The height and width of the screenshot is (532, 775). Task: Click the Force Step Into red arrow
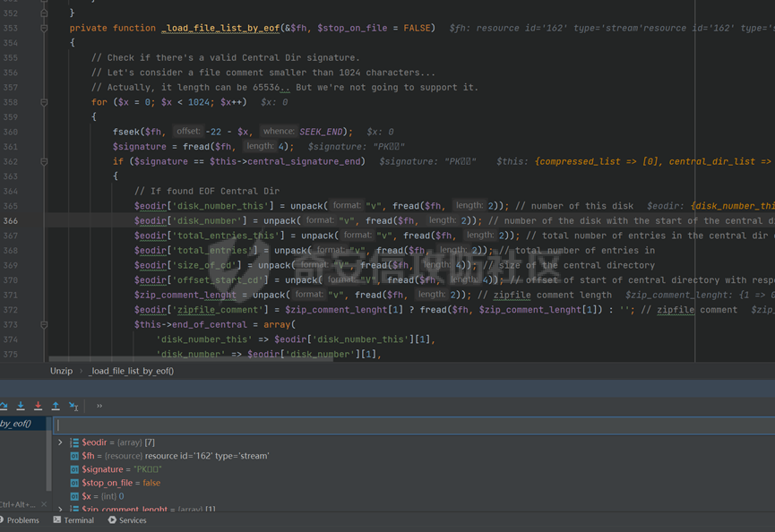point(38,406)
